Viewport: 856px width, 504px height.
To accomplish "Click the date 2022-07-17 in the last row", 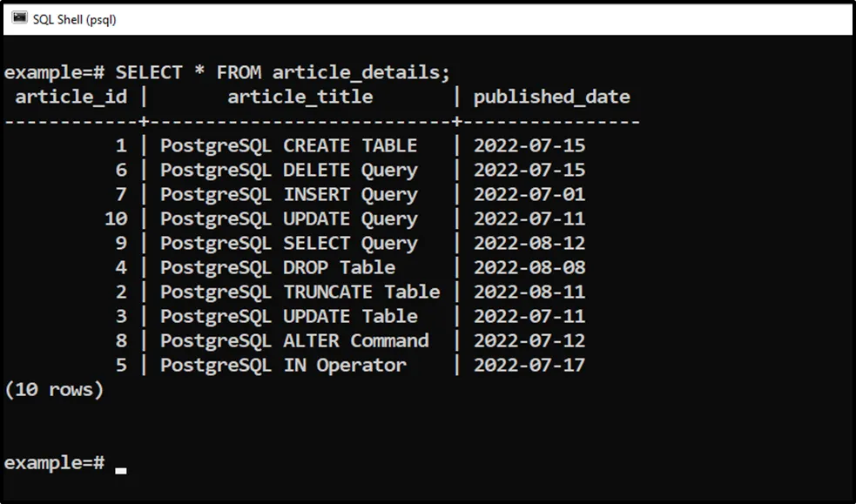I will click(x=529, y=365).
